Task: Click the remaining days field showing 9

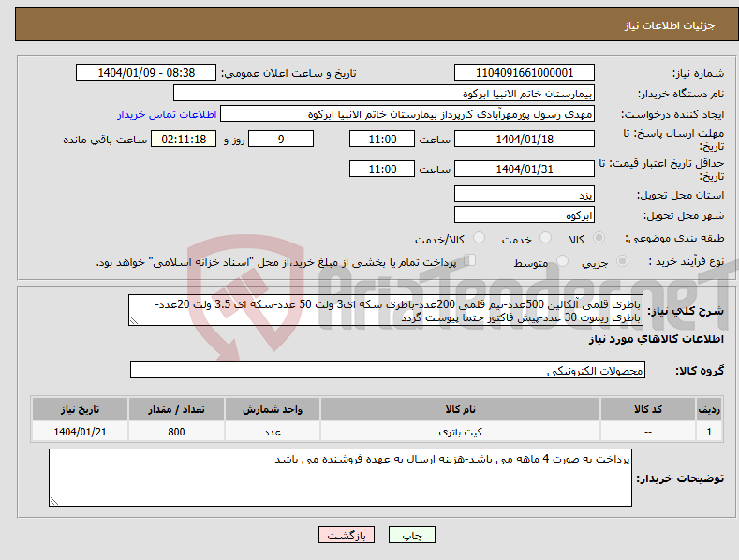Action: 281,139
